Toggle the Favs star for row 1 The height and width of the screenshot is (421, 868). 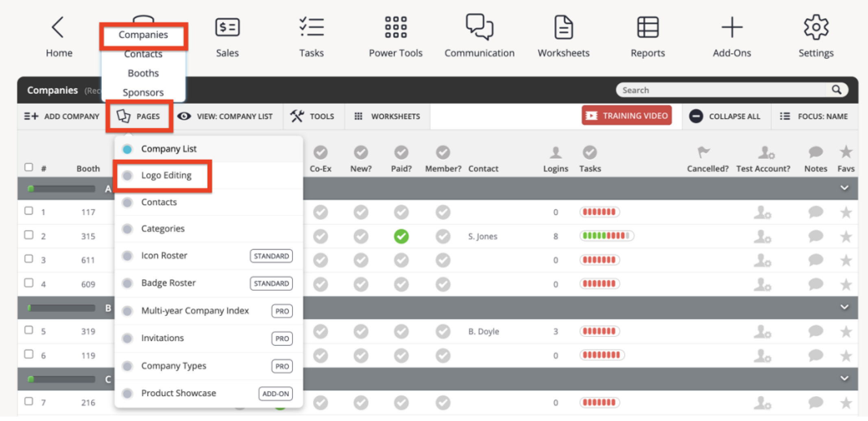click(846, 212)
